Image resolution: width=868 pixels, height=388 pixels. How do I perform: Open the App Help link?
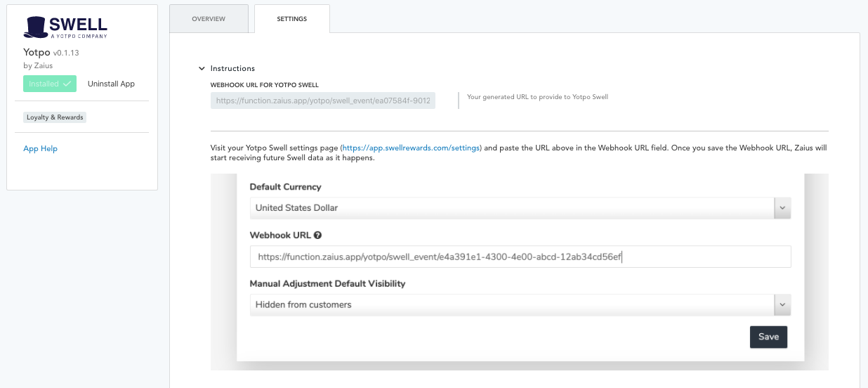(41, 148)
